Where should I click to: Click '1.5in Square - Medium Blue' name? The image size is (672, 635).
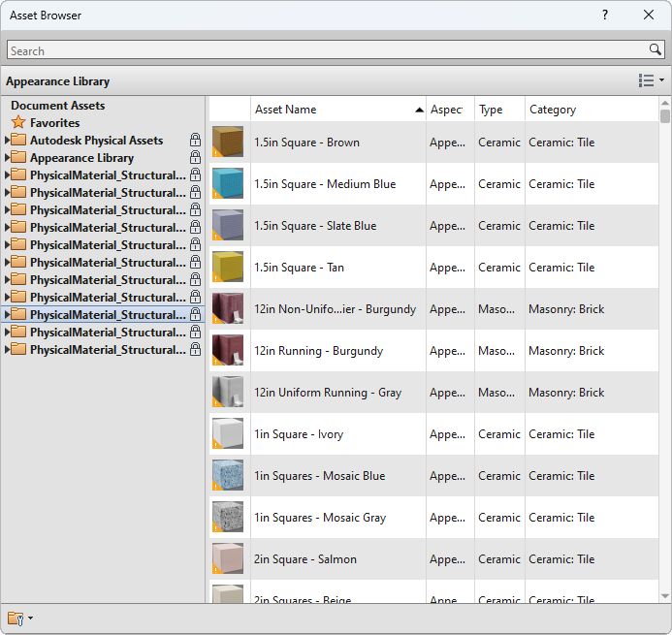(x=325, y=184)
